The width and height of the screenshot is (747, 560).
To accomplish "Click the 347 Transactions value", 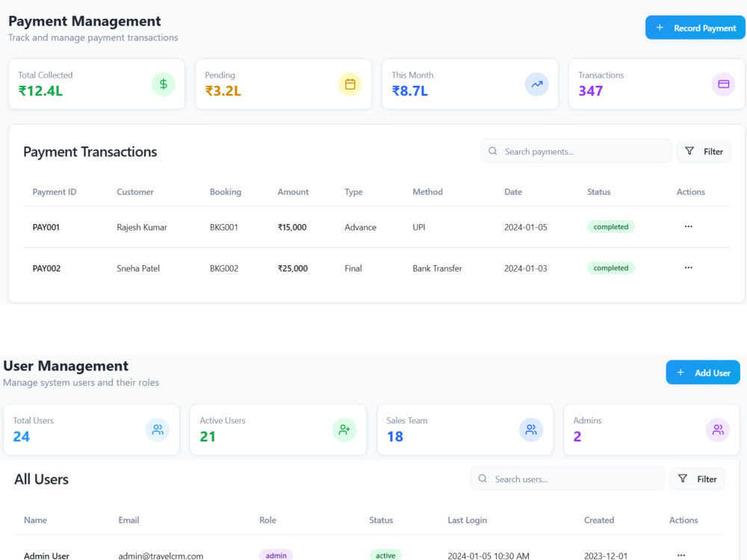I will (x=591, y=90).
